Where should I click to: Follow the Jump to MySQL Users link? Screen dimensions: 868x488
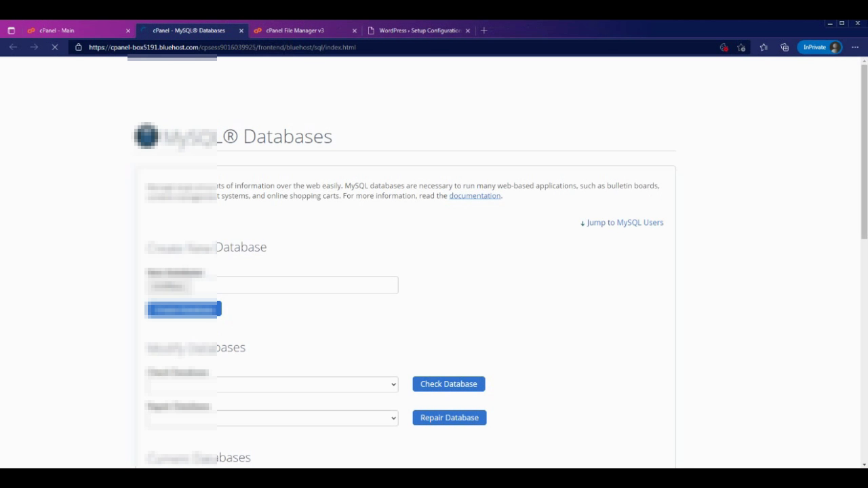tap(622, 222)
